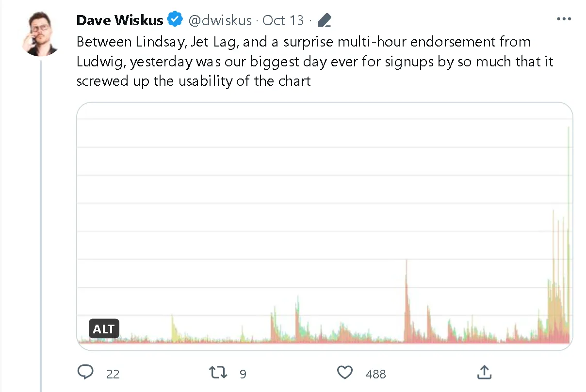Open the Dave Wiskus display name link

tap(120, 20)
